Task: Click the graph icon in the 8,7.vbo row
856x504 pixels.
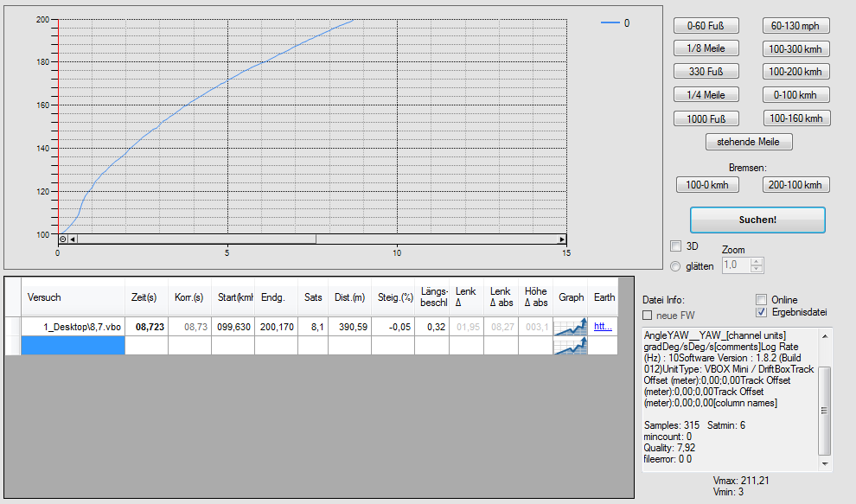Action: [x=570, y=326]
